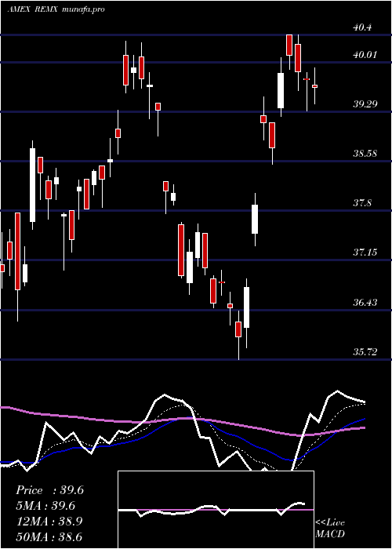The image size is (392, 549).
Task: Click the 36.43 price level label
Action: click(365, 302)
